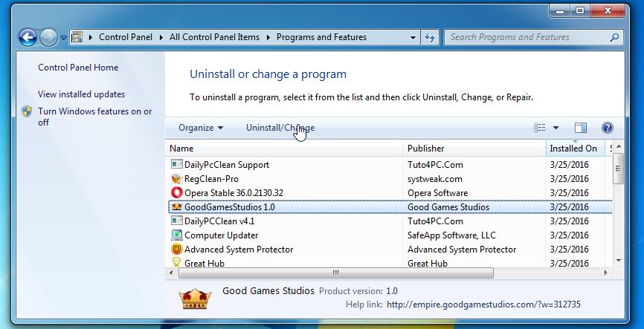Image resolution: width=644 pixels, height=329 pixels.
Task: Click the Control Panel icon in address bar
Action: pos(77,37)
